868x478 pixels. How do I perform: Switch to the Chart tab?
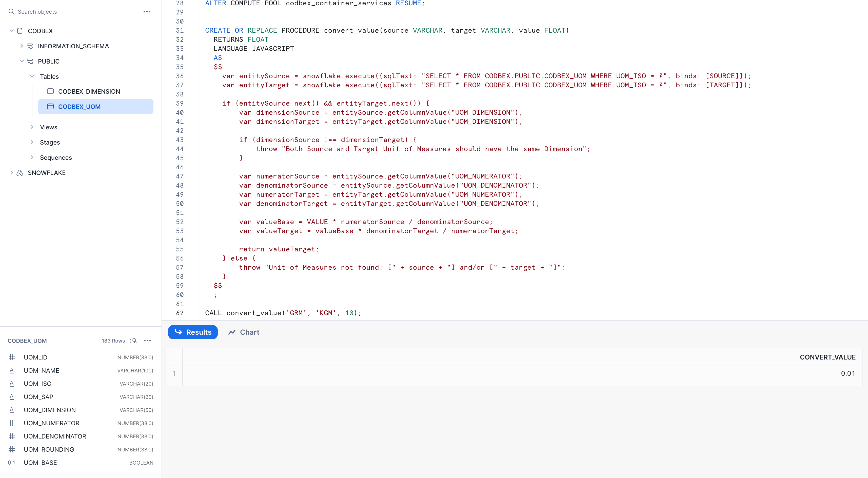pyautogui.click(x=244, y=332)
